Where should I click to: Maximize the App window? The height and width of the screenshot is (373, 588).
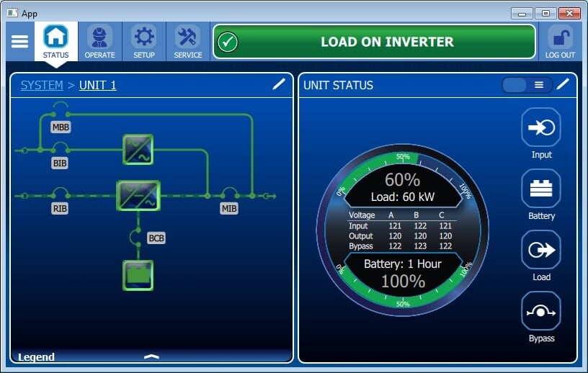pyautogui.click(x=545, y=14)
